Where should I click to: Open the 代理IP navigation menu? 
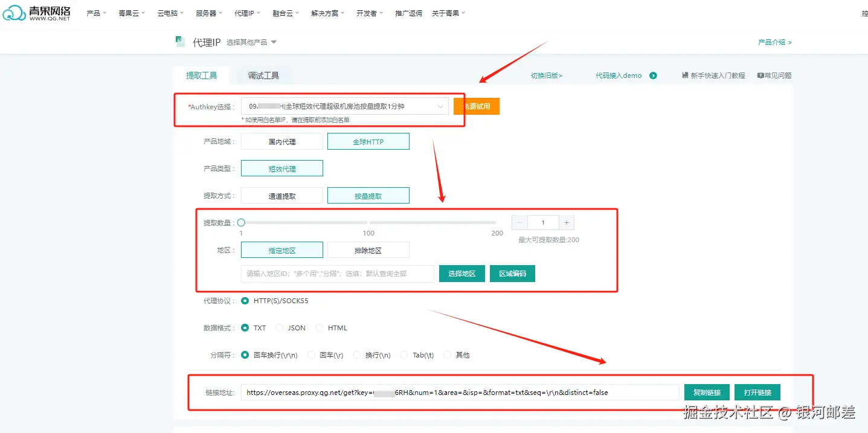(x=248, y=13)
